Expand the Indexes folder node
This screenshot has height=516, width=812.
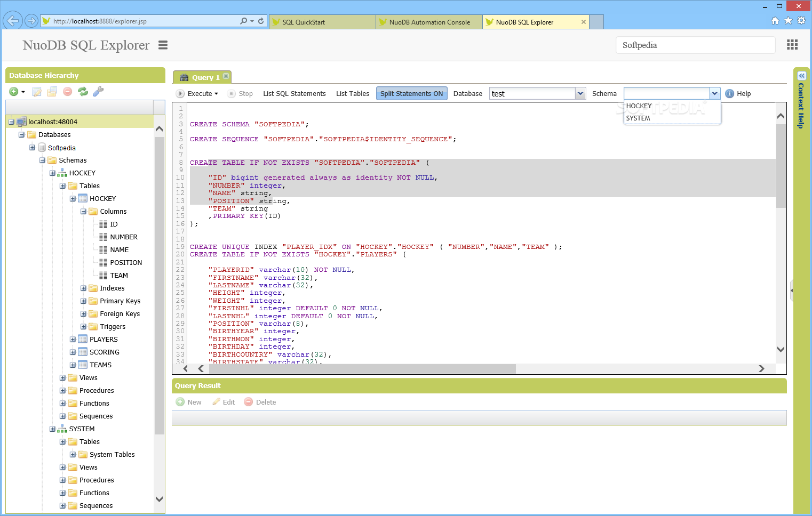[x=83, y=288]
